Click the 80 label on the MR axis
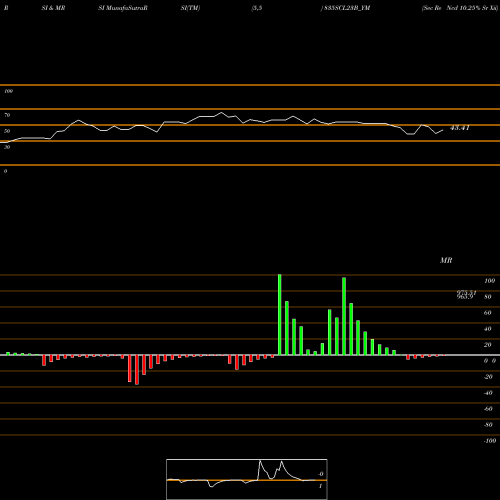 [488, 297]
